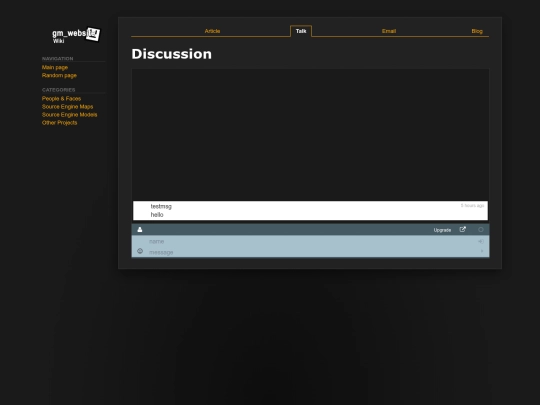Click the sign-in arrow icon beside name field

click(481, 241)
